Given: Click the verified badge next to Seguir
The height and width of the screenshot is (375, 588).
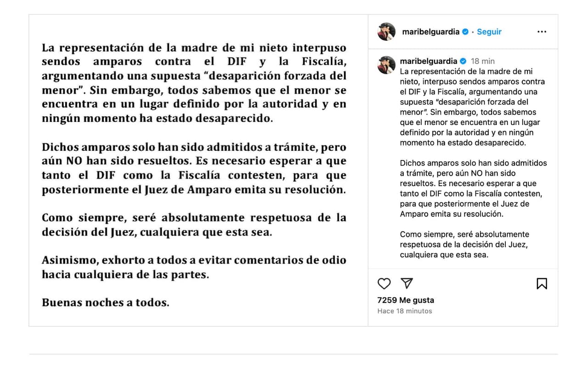Looking at the screenshot, I should [465, 32].
